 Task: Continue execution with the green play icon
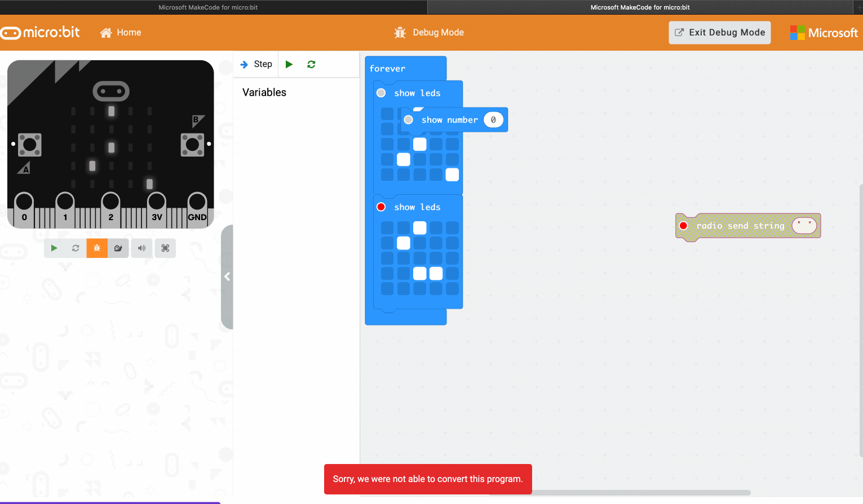tap(289, 64)
